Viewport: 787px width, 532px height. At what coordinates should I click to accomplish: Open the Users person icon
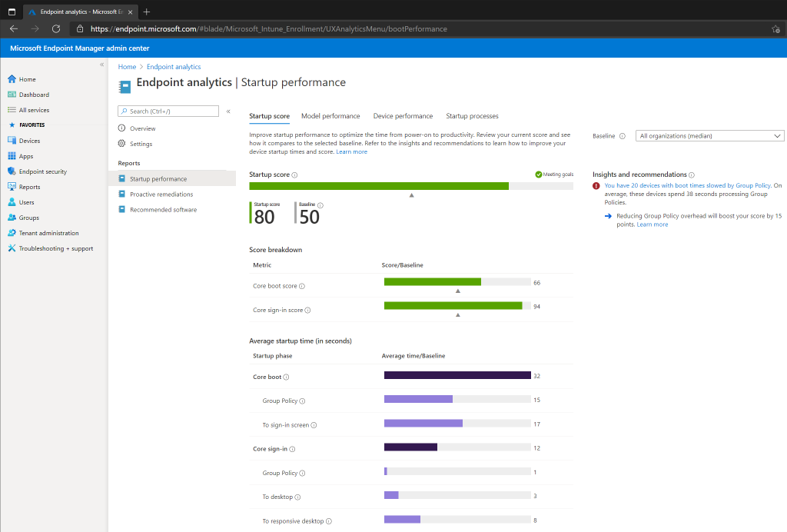pos(12,202)
